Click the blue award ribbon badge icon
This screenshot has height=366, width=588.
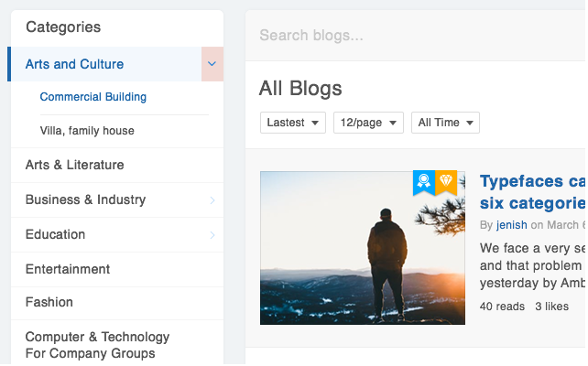tap(424, 182)
